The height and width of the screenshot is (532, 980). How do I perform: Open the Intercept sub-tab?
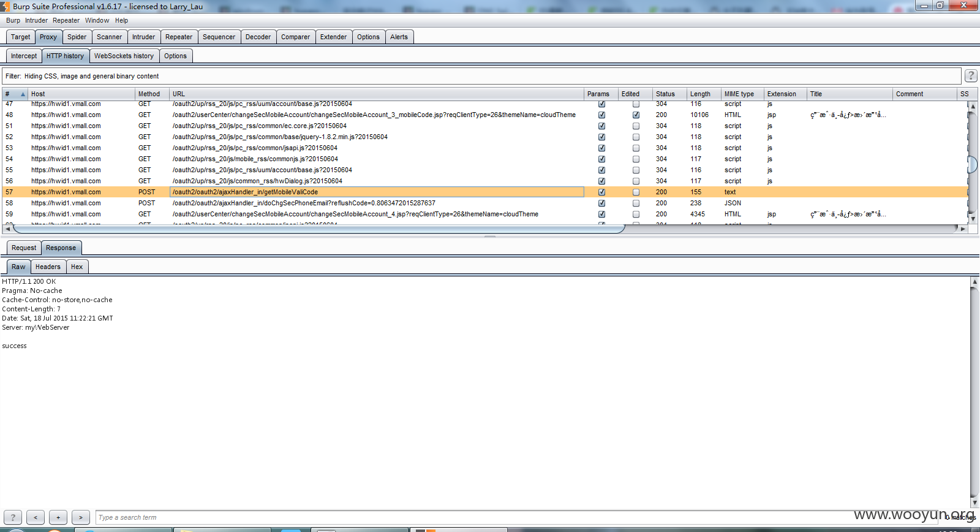pyautogui.click(x=24, y=56)
